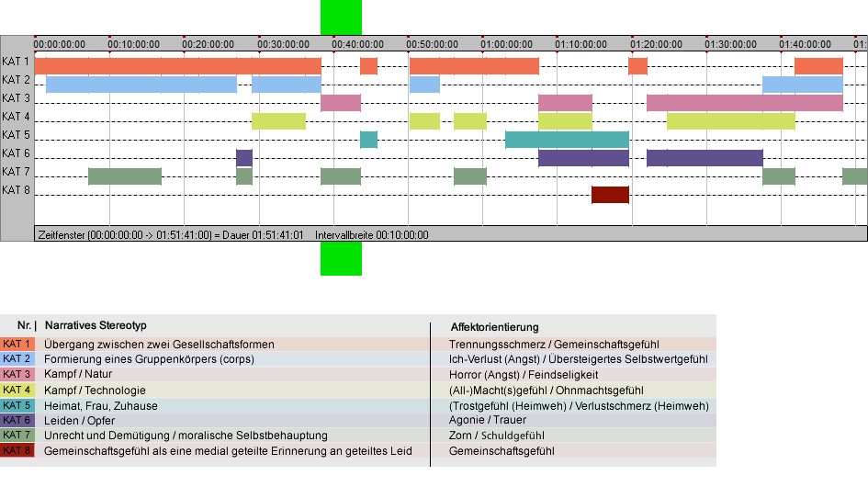Click the 00:20:00:00 time ruler label
The height and width of the screenshot is (487, 868).
click(209, 44)
